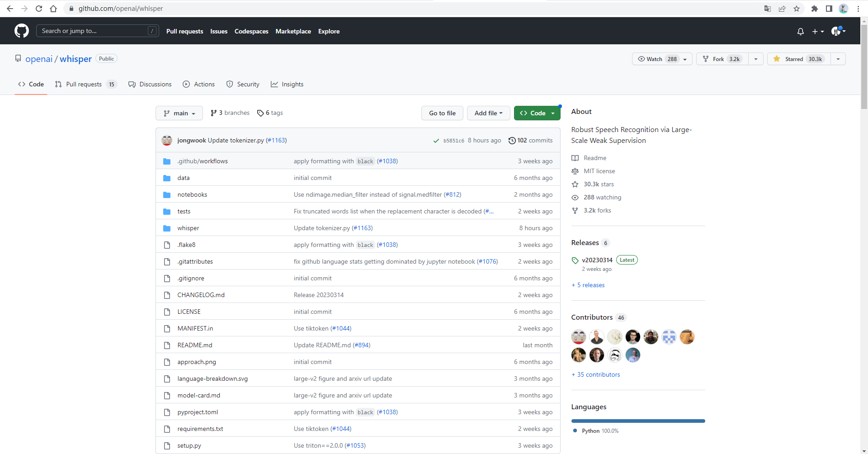Screen dimensions: 868x454
Task: Open Marketplace in the top navigation
Action: [293, 31]
